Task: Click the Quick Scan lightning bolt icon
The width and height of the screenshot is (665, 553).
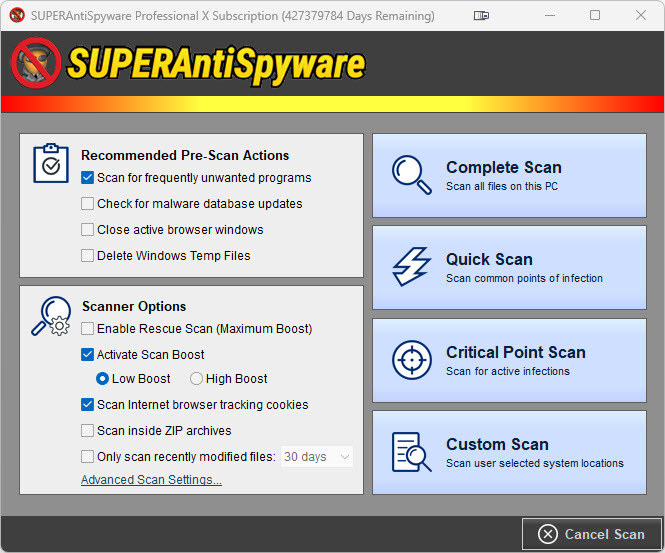Action: pos(411,267)
